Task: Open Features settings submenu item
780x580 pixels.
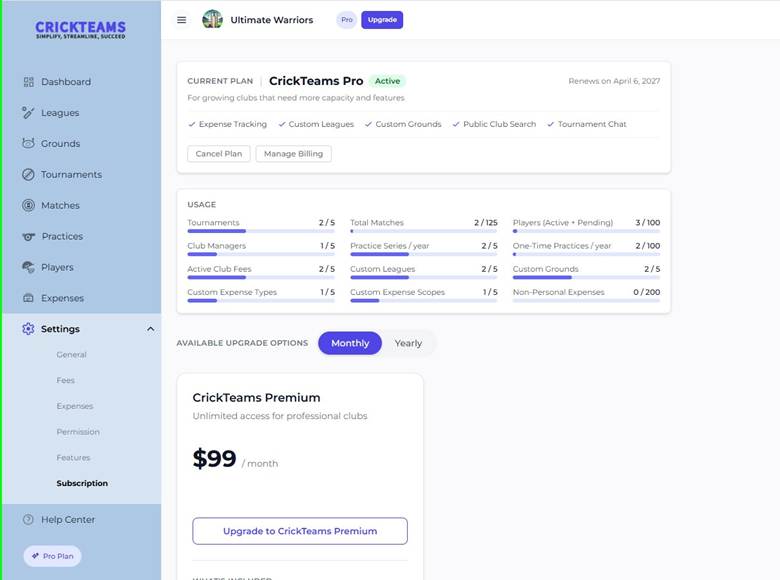Action: pyautogui.click(x=73, y=458)
